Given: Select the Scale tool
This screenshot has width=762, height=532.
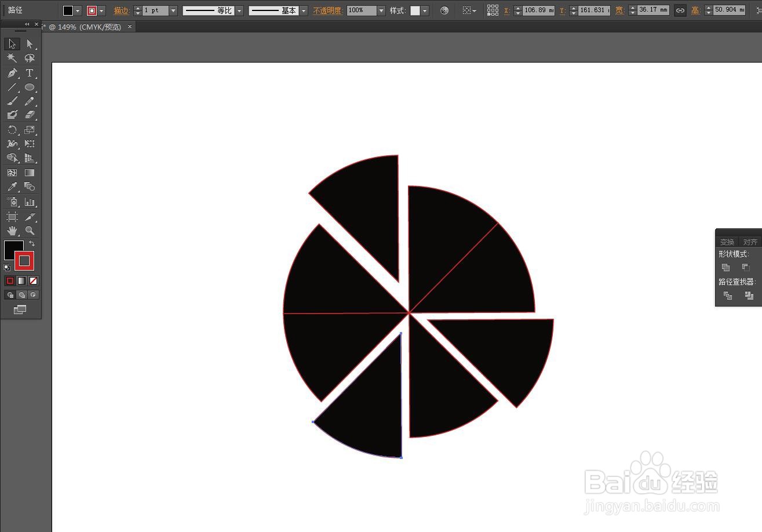Looking at the screenshot, I should point(30,130).
